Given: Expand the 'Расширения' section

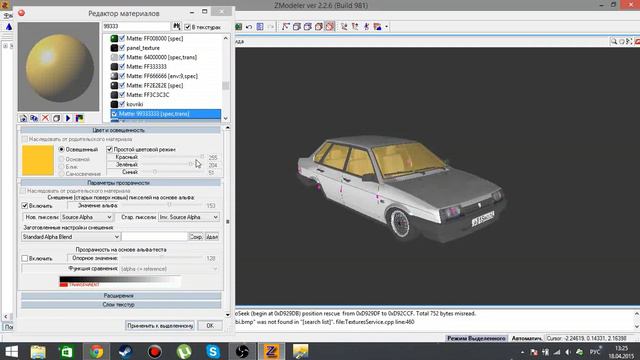Looking at the screenshot, I should 121,296.
